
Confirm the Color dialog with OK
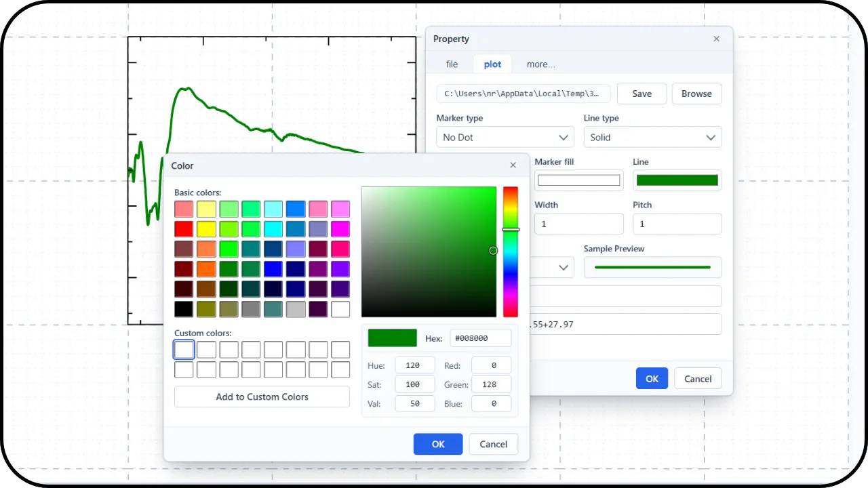438,444
